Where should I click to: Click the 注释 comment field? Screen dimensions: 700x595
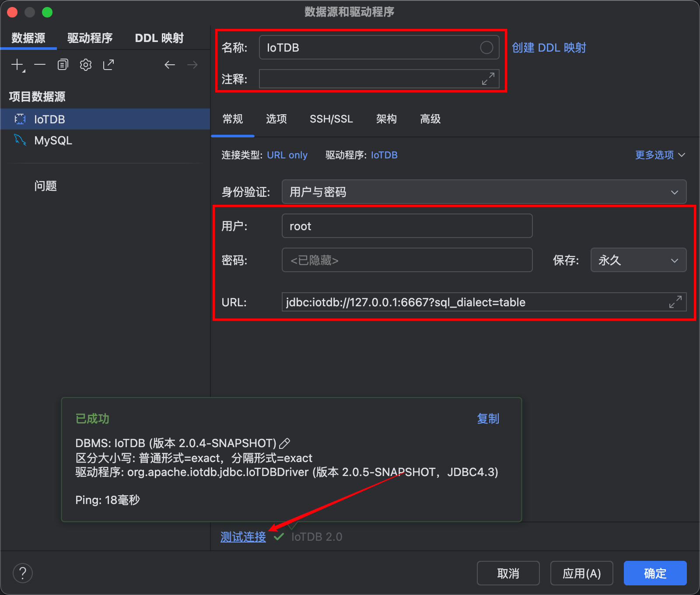click(379, 79)
